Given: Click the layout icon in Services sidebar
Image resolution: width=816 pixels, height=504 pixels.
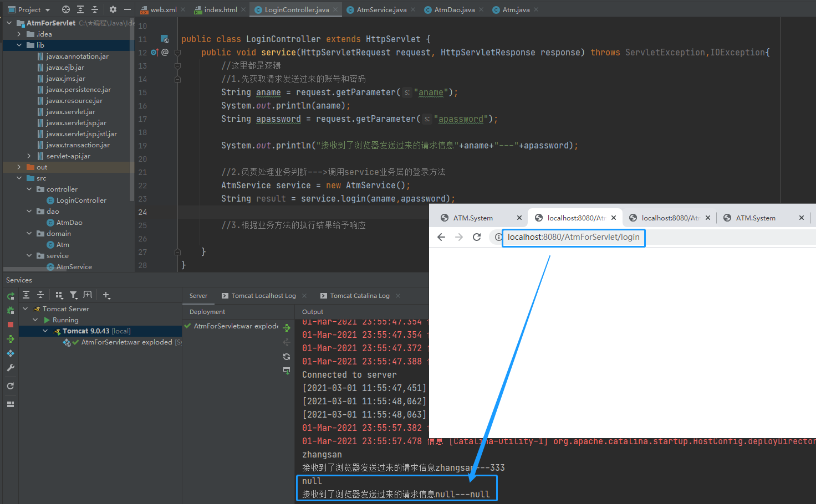Looking at the screenshot, I should pyautogui.click(x=11, y=404).
